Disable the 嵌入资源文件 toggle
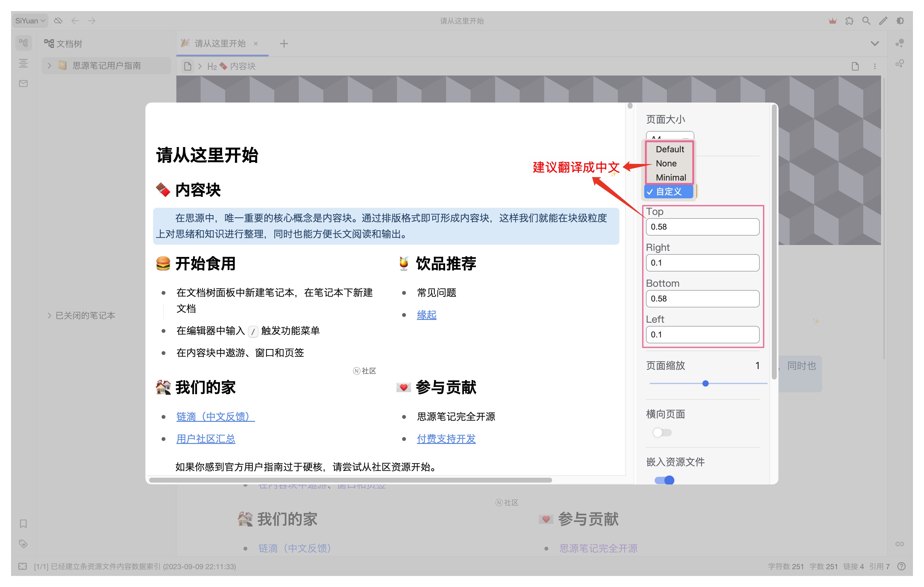 tap(664, 480)
